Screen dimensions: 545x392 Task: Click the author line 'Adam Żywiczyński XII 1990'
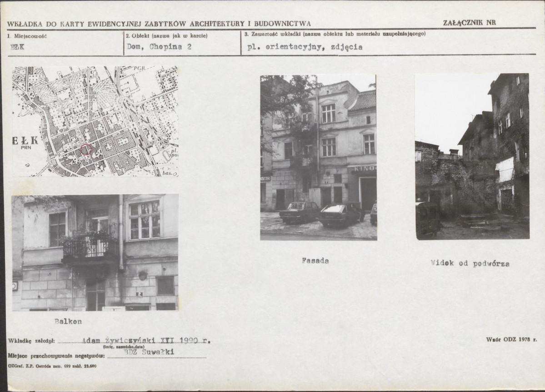point(146,341)
